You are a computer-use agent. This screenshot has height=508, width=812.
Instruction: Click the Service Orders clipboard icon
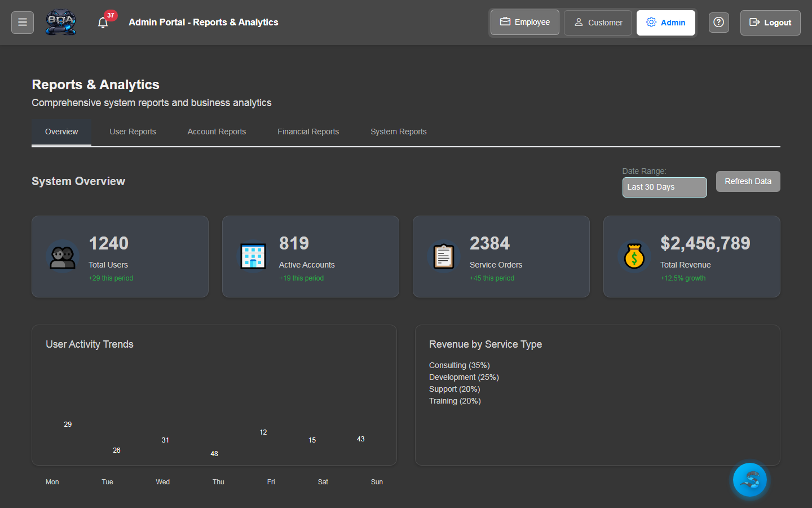(444, 256)
